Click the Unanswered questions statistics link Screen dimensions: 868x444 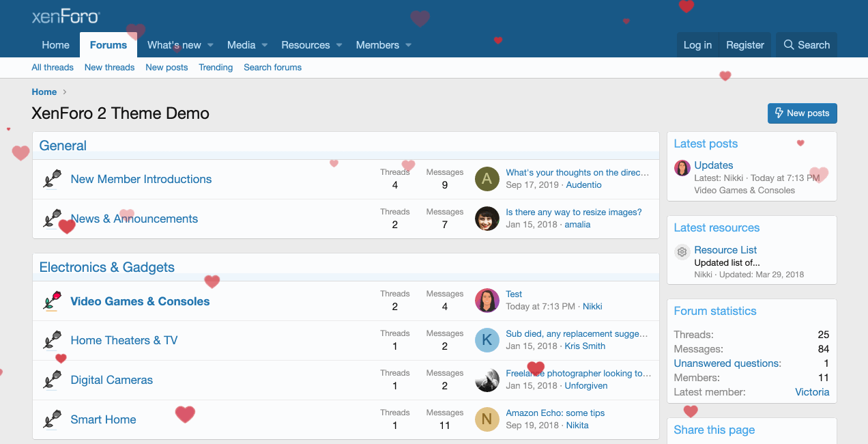click(x=727, y=363)
